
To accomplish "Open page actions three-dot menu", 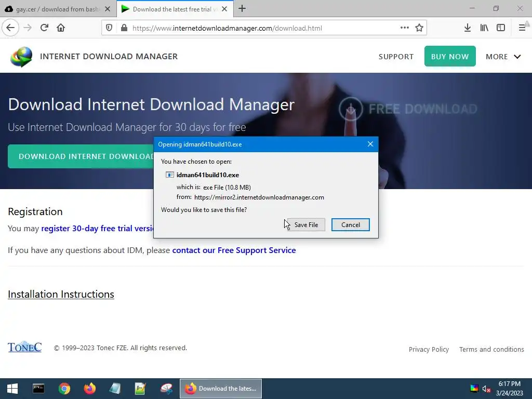I will 404,28.
